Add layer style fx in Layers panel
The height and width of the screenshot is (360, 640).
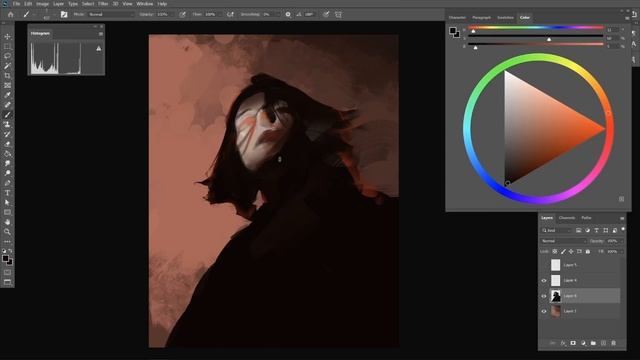[x=563, y=343]
